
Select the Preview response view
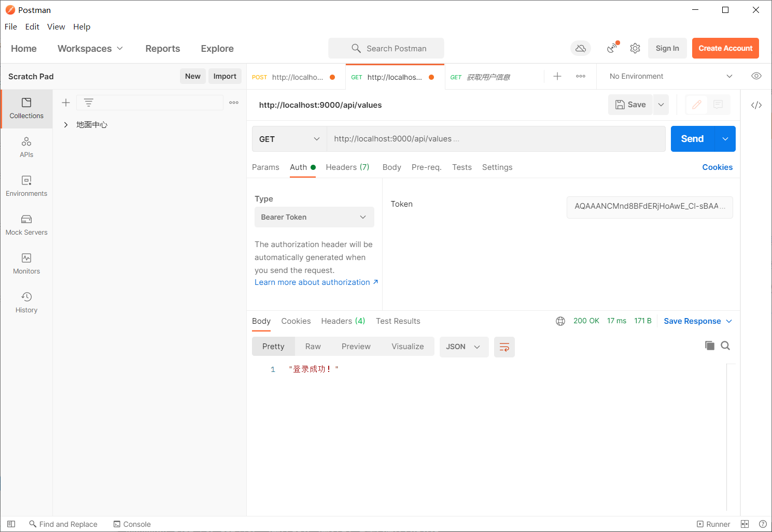[356, 347]
